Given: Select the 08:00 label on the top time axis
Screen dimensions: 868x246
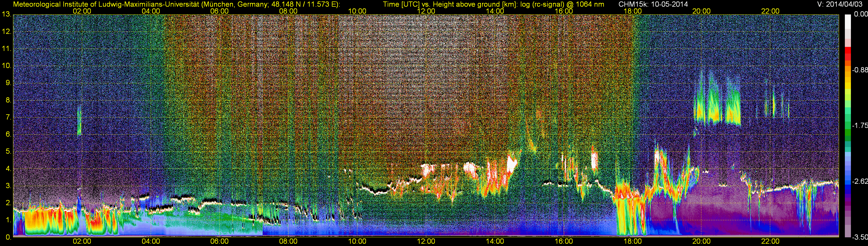Looking at the screenshot, I should [288, 11].
